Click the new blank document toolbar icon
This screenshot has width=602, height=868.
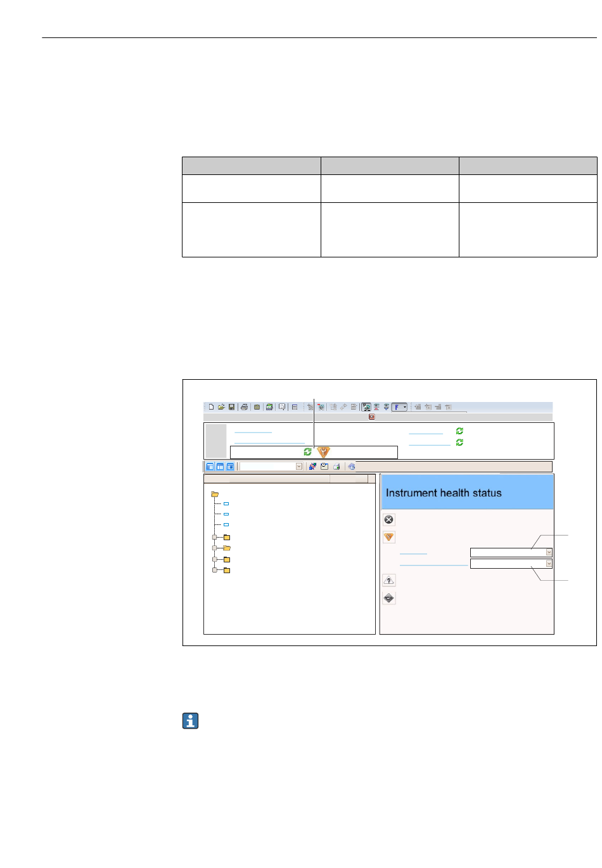pyautogui.click(x=211, y=407)
